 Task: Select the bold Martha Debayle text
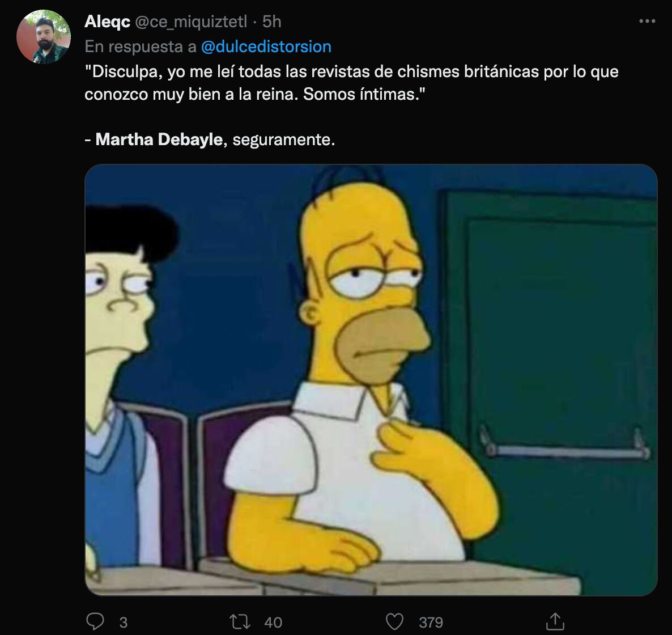(159, 139)
